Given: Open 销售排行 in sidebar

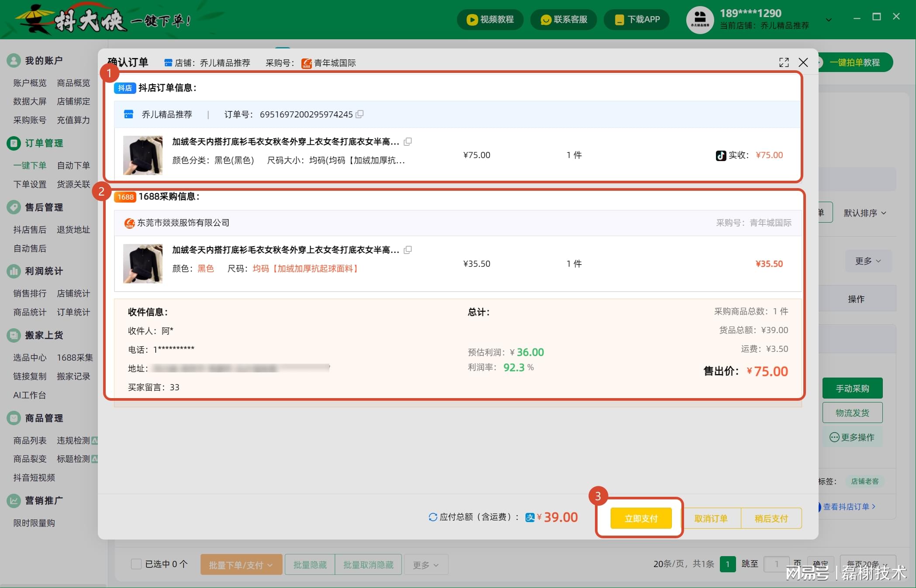Looking at the screenshot, I should (30, 293).
